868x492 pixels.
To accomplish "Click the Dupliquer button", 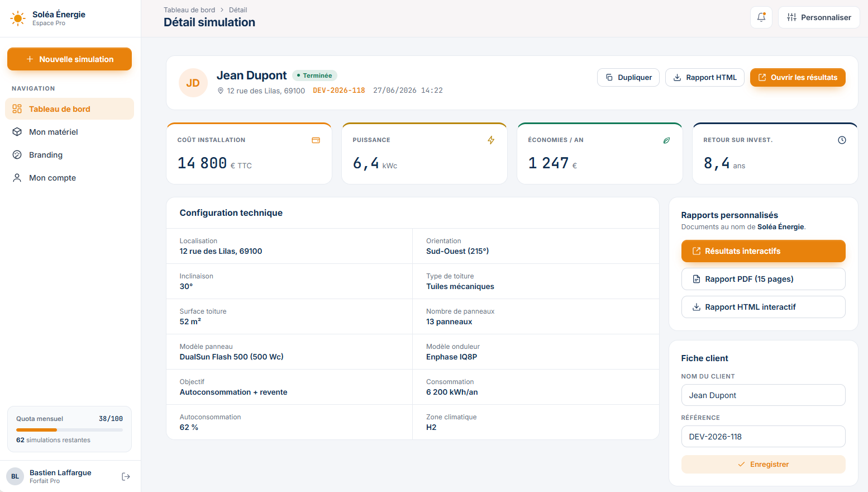I will [628, 77].
